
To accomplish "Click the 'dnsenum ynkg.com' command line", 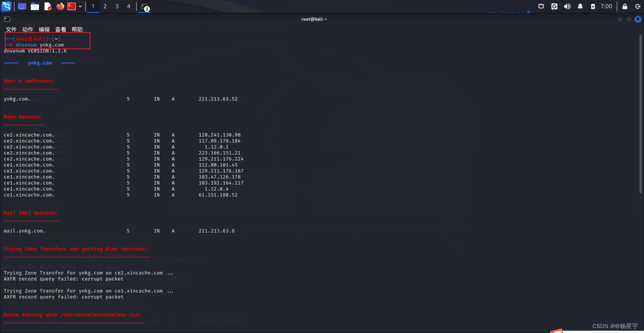I will pyautogui.click(x=40, y=45).
